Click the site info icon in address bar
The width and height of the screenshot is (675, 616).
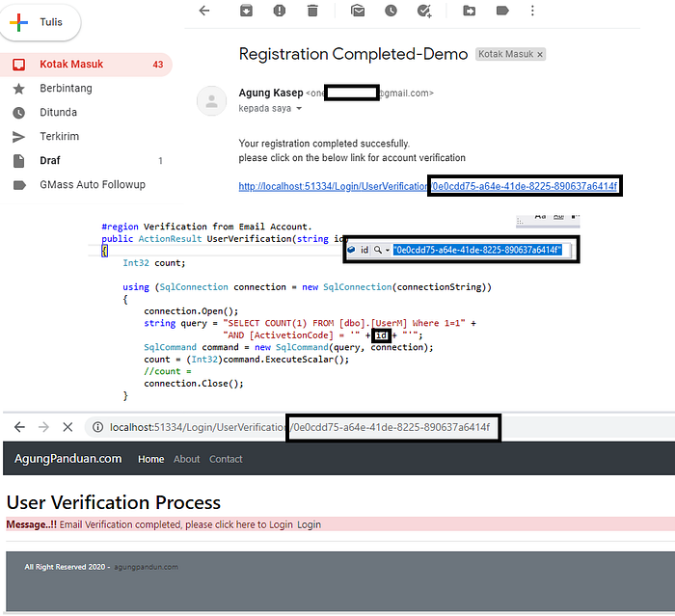[98, 427]
